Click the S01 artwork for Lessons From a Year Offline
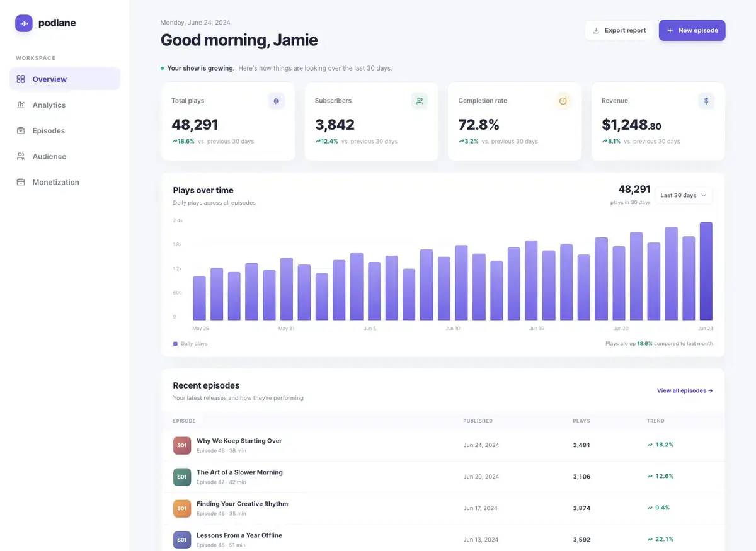Viewport: 756px width, 551px height. pos(182,540)
